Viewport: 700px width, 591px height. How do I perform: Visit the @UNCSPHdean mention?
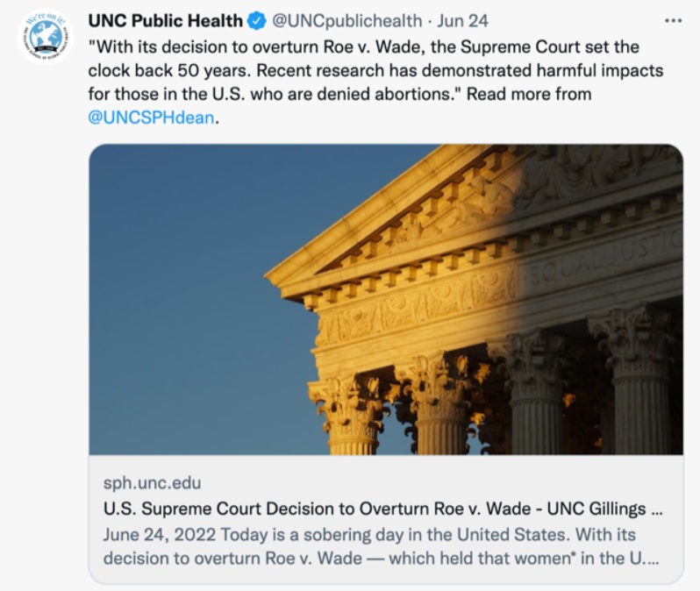(151, 118)
